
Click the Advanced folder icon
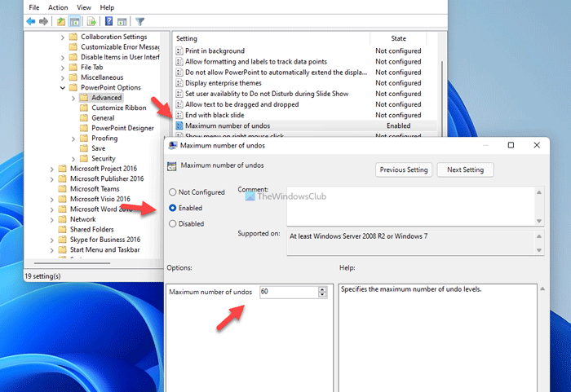point(84,98)
